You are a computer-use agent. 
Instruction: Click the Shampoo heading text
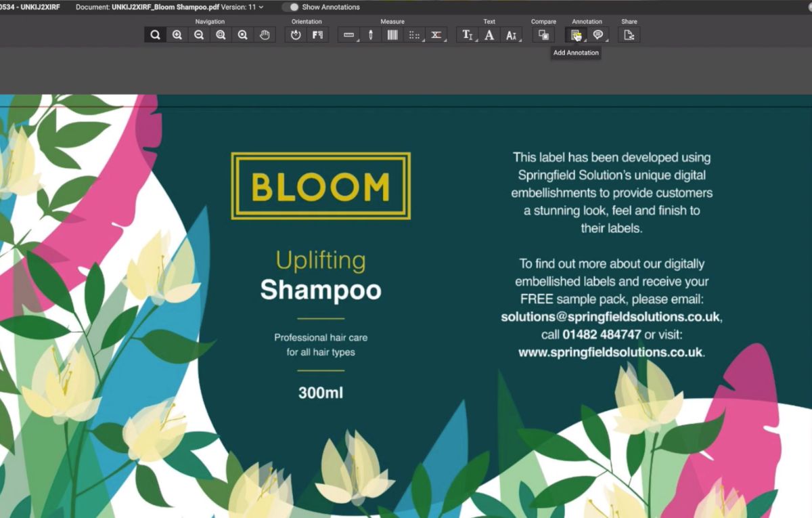(321, 290)
